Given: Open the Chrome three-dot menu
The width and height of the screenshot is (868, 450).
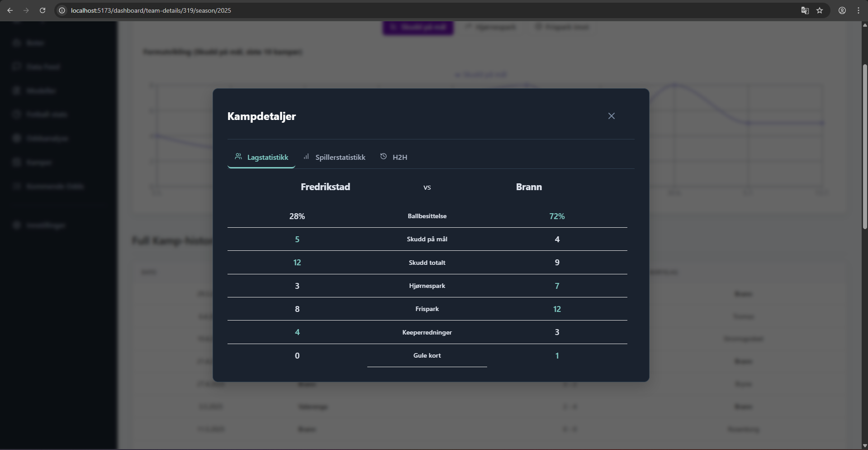Looking at the screenshot, I should pos(859,10).
